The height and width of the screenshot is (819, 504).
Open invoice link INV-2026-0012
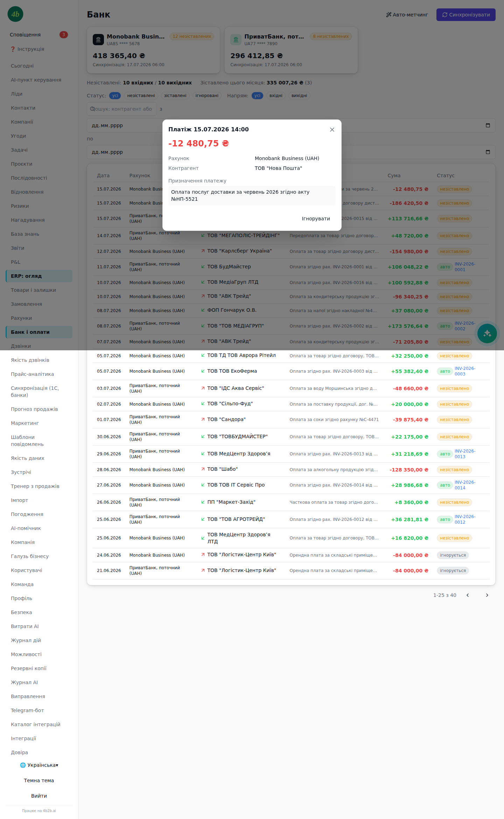[x=465, y=519]
